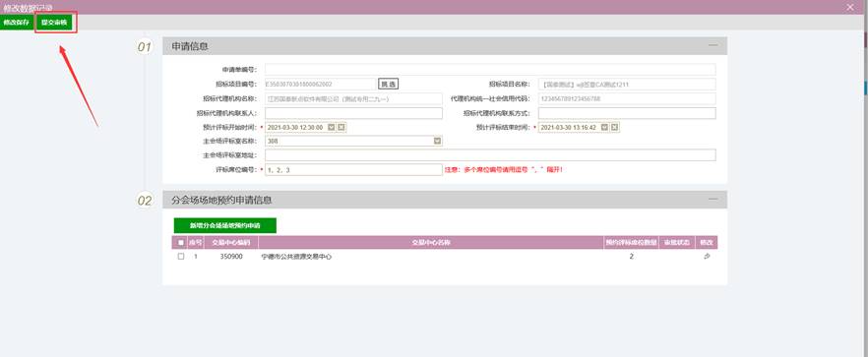
Task: Click the 评标席位编号 input field
Action: pyautogui.click(x=353, y=170)
